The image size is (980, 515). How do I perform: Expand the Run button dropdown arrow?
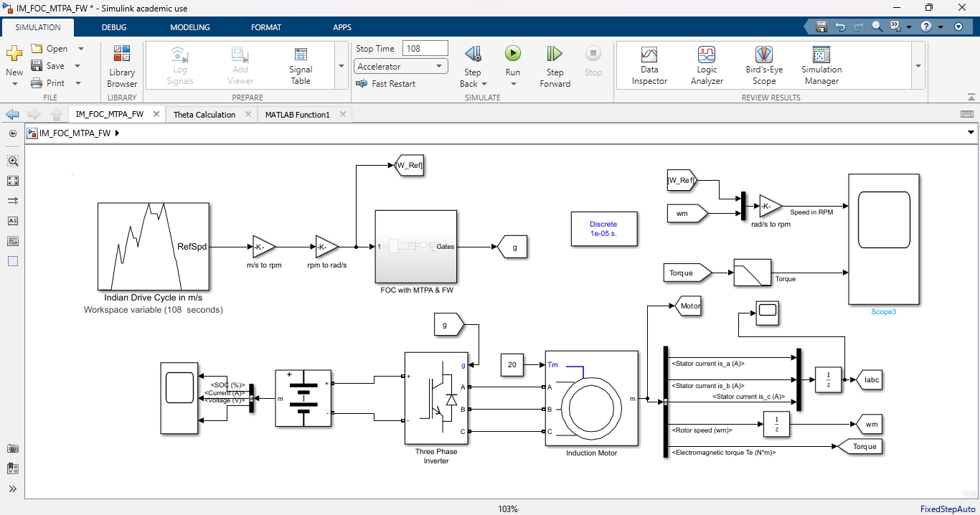tap(512, 83)
